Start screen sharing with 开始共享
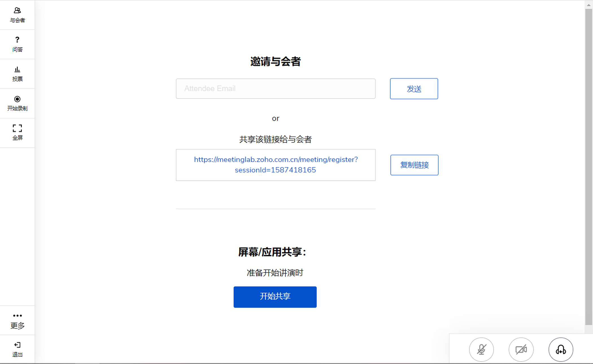593x364 pixels. point(275,297)
